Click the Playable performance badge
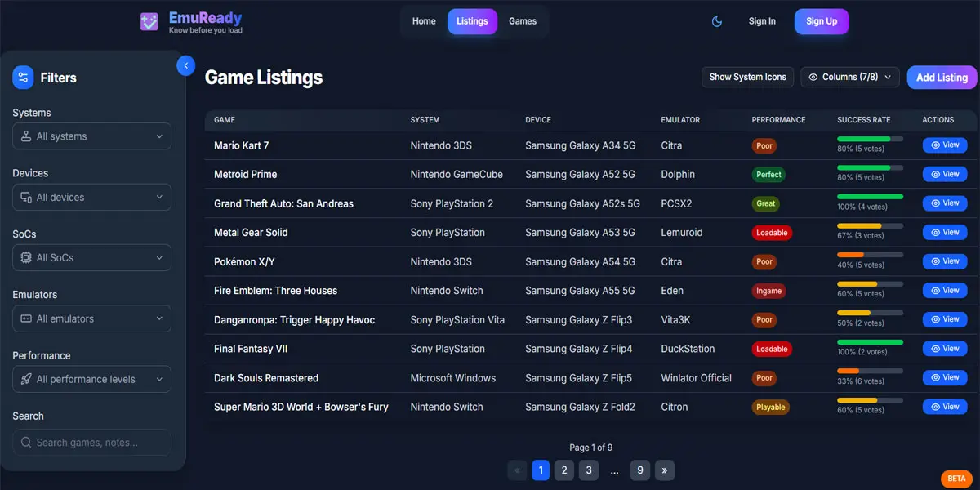The image size is (980, 490). (771, 407)
